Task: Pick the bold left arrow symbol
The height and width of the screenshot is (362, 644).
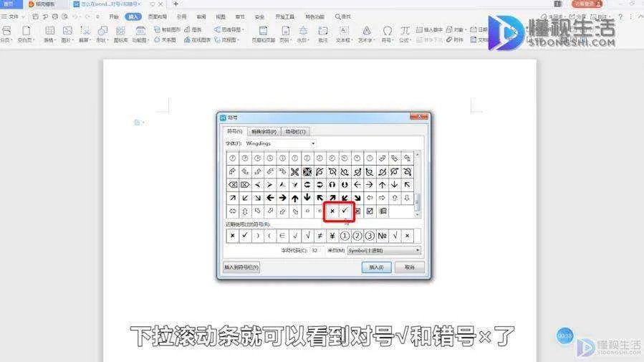Action: (270, 198)
